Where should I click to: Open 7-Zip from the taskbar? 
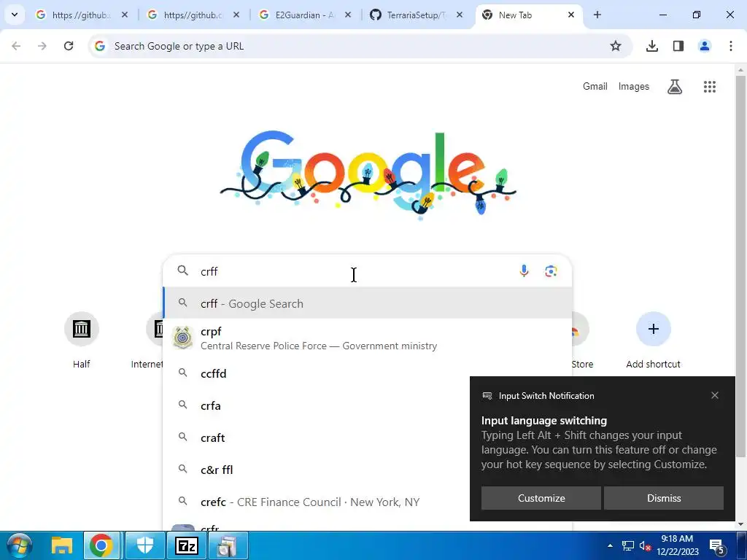coord(186,545)
